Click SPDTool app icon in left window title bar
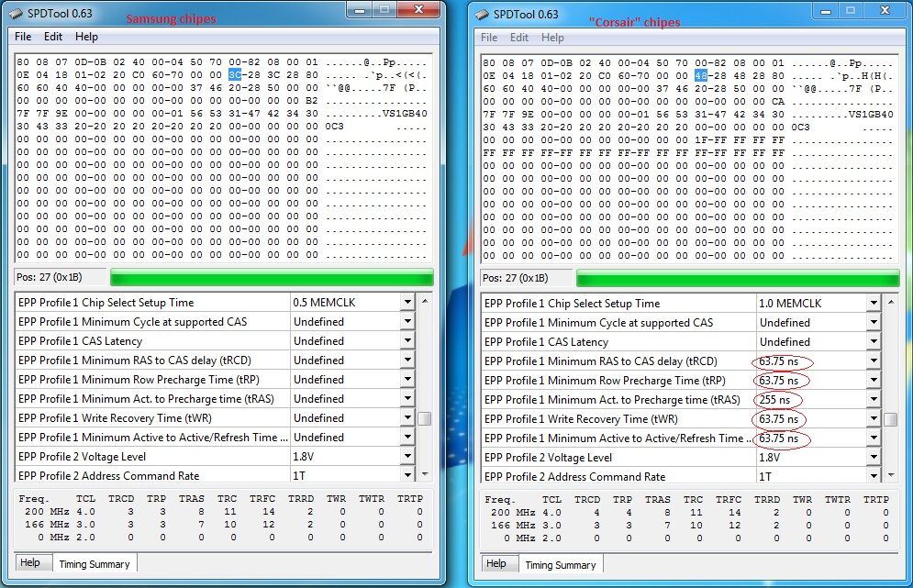 17,14
